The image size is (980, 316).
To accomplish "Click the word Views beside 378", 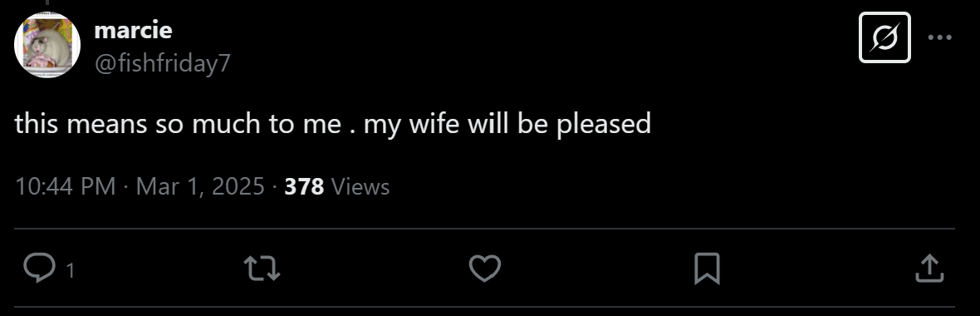I will 360,185.
